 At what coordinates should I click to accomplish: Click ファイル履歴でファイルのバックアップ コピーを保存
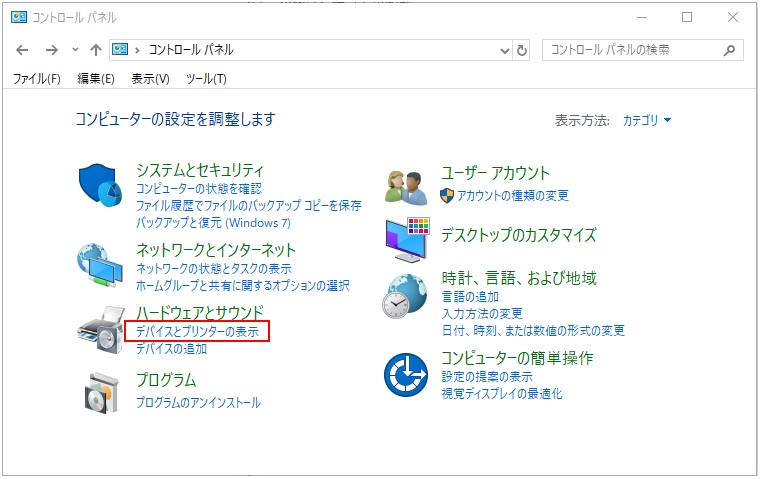249,205
